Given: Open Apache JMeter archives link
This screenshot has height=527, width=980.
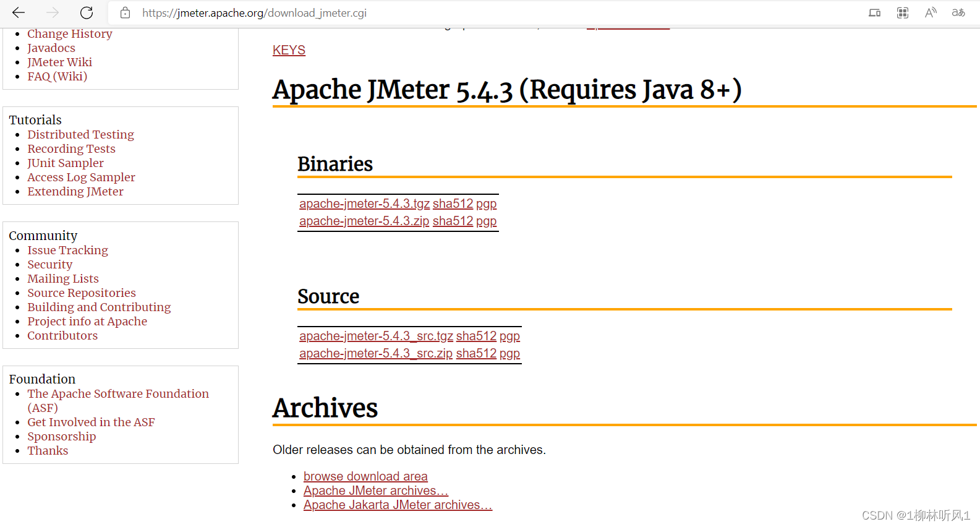Looking at the screenshot, I should coord(375,491).
